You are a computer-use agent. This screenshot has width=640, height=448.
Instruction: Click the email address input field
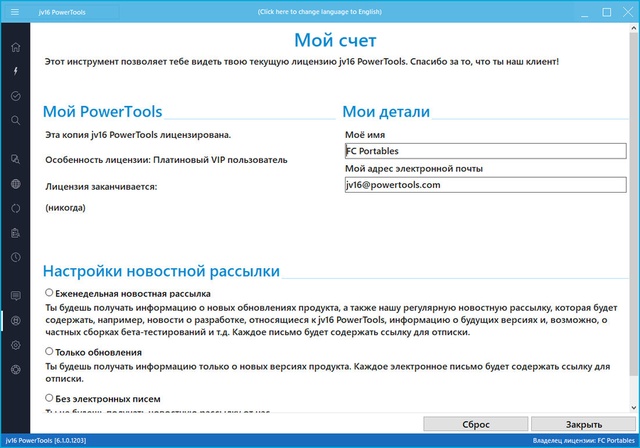point(484,184)
